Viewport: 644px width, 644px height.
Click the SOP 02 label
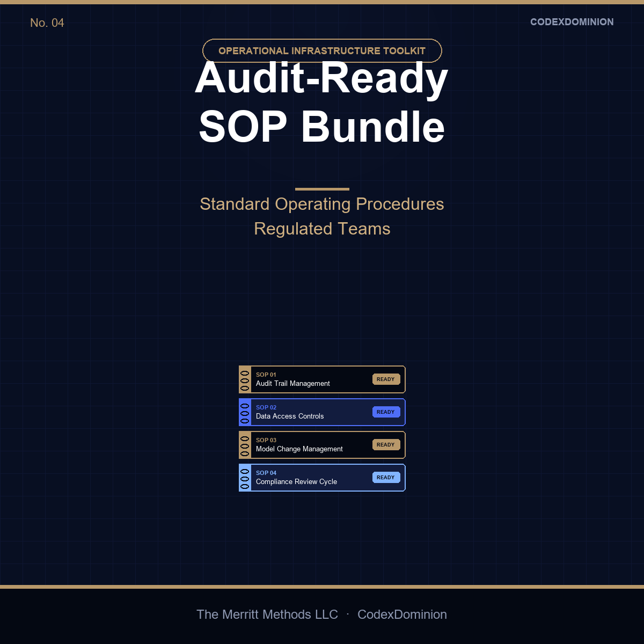266,408
